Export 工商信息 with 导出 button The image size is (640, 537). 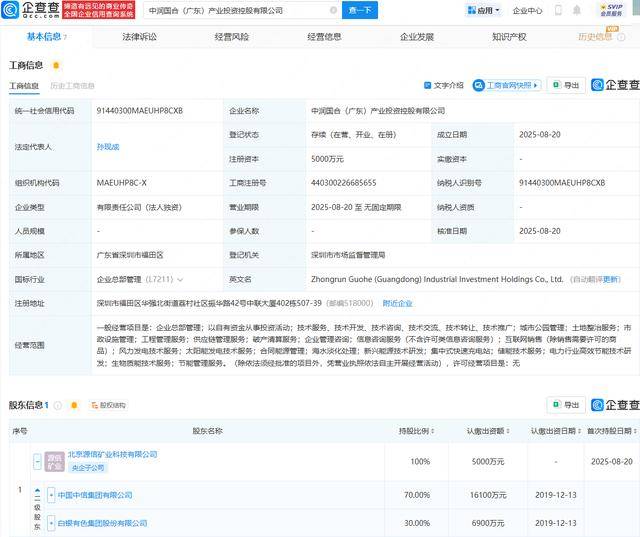566,85
